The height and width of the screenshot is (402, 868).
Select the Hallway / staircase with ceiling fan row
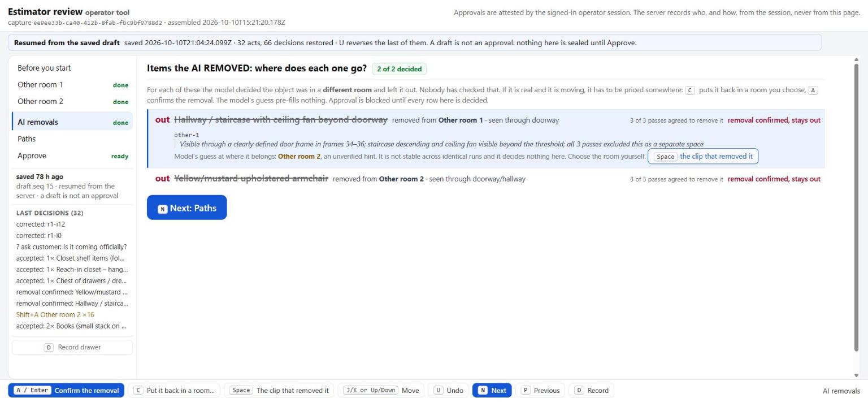tap(486, 139)
